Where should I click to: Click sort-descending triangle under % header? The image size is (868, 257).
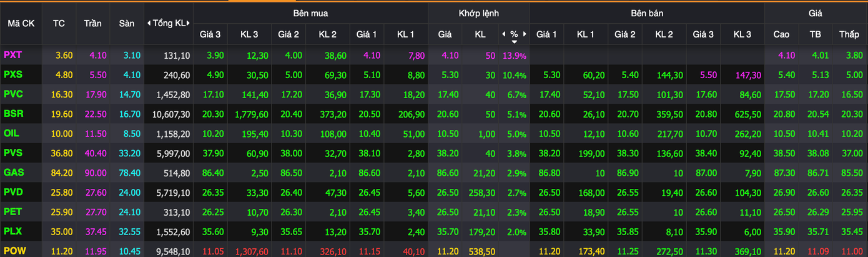[x=514, y=42]
